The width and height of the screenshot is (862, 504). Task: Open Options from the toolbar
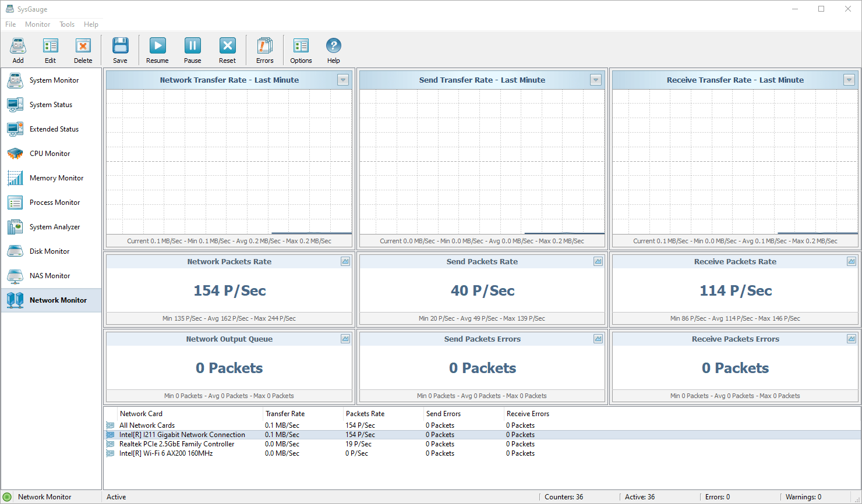click(301, 50)
